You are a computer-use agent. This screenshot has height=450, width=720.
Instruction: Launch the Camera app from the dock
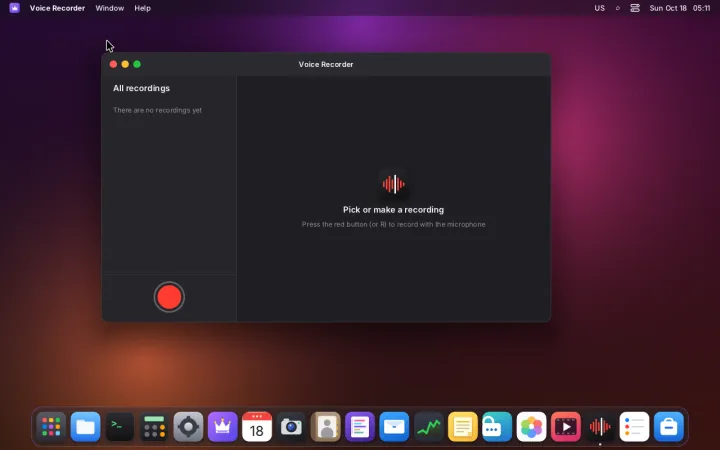[291, 427]
